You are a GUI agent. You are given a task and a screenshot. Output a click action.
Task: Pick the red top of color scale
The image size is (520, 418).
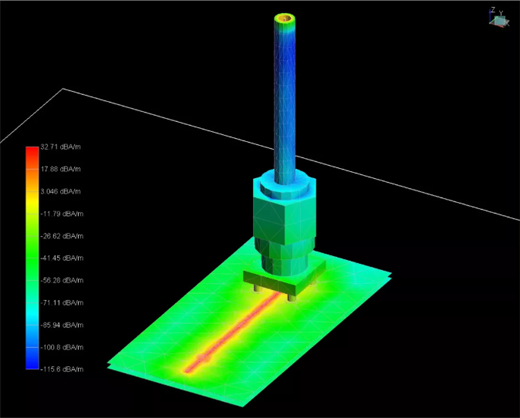(32, 152)
